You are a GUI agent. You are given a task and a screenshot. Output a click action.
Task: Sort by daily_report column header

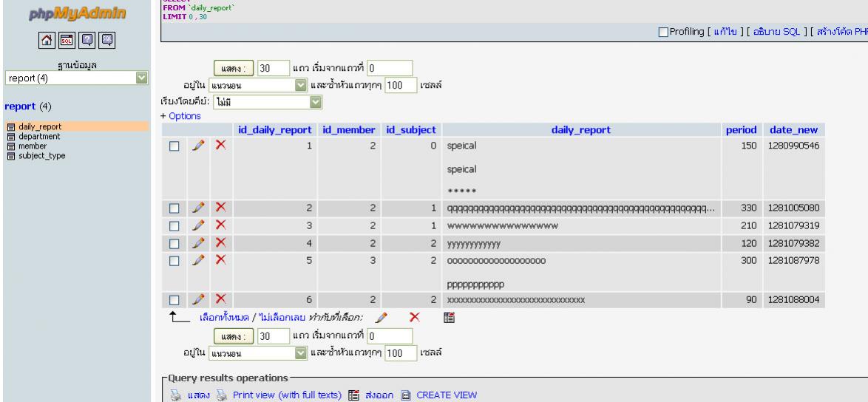point(580,130)
